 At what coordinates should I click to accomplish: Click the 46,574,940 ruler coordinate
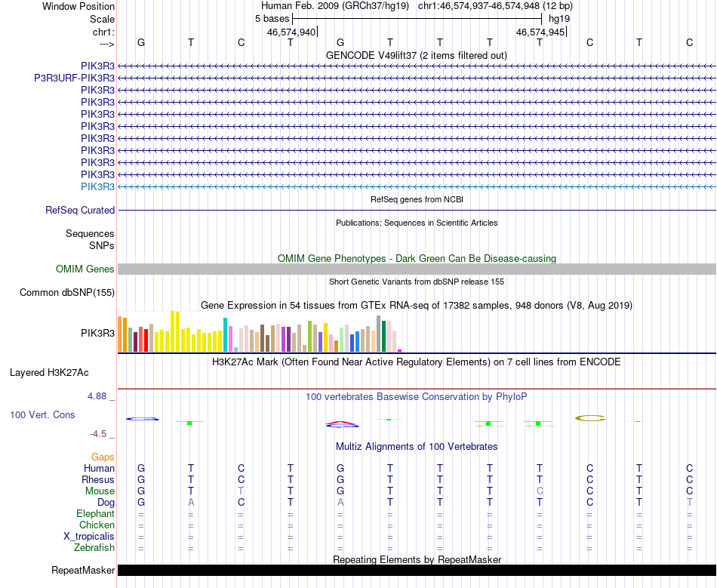[291, 32]
